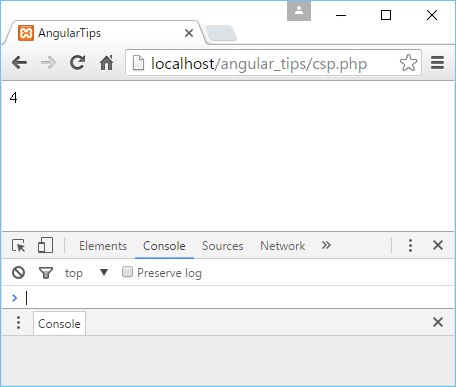Open the browser home page
The image size is (456, 387).
coord(107,62)
